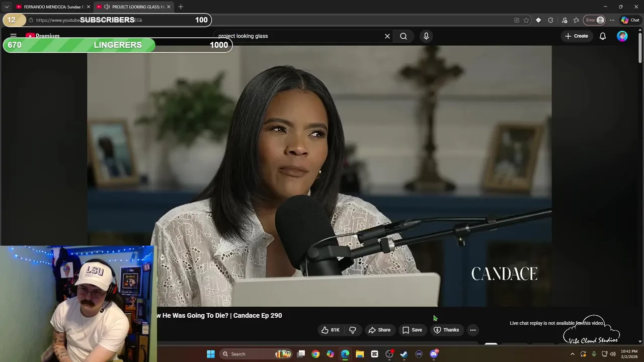Close the PROJECT LOOKING GLASS tab
Viewport: 644px width, 362px height.
point(169,7)
